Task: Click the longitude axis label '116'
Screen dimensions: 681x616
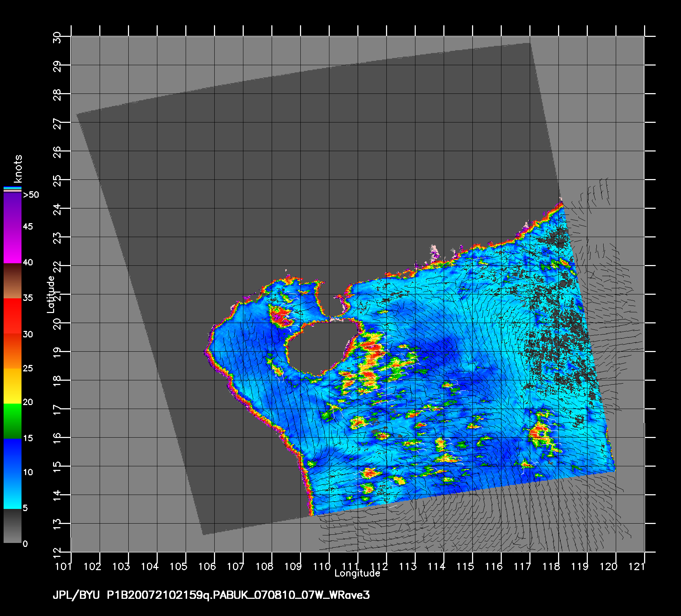Action: (x=494, y=567)
